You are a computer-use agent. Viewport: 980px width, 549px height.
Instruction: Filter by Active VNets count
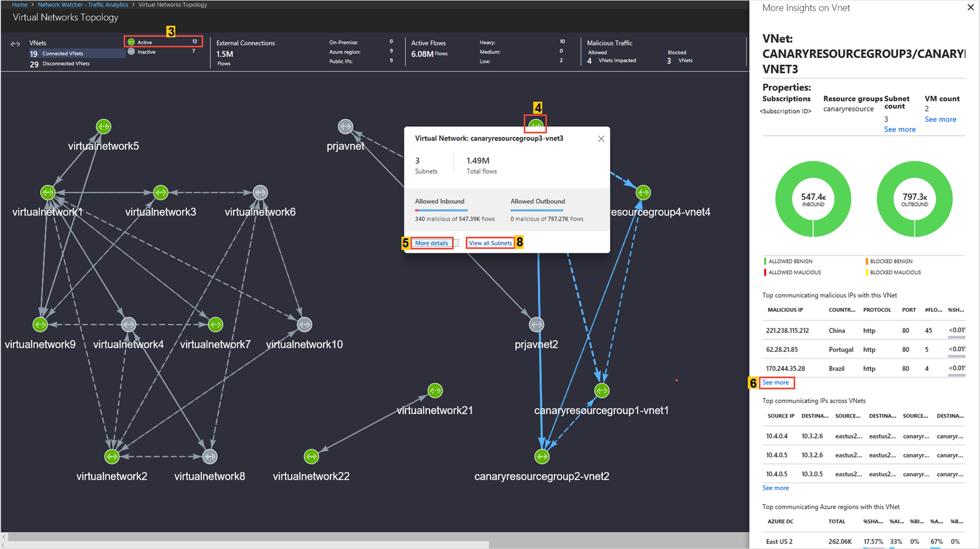(x=195, y=42)
